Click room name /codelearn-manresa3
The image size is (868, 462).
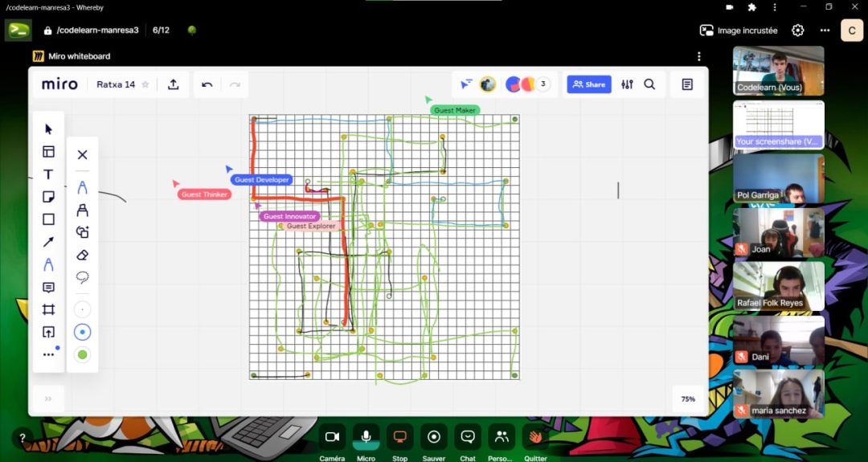point(97,31)
